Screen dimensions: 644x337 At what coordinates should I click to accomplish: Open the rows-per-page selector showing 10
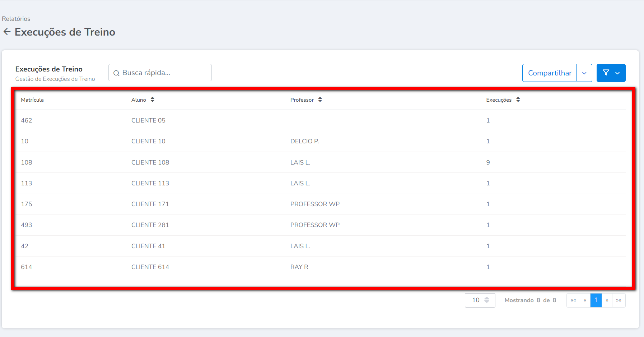point(480,300)
